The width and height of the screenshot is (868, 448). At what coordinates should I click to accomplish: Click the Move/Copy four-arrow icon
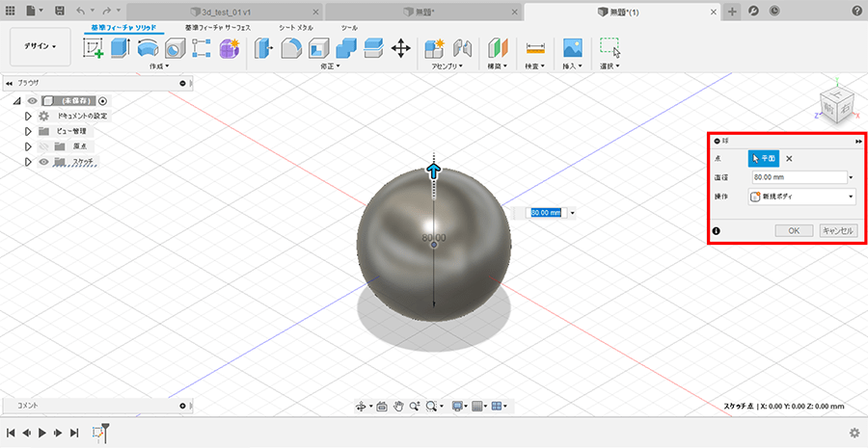(400, 48)
